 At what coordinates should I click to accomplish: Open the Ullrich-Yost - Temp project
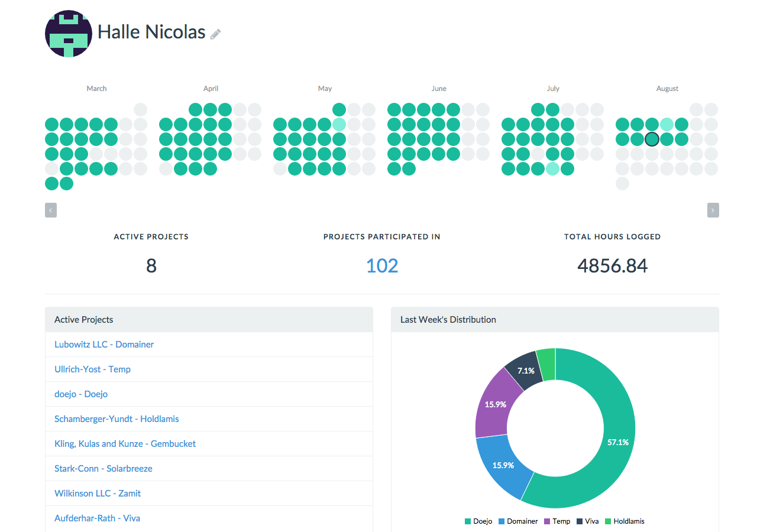(92, 369)
